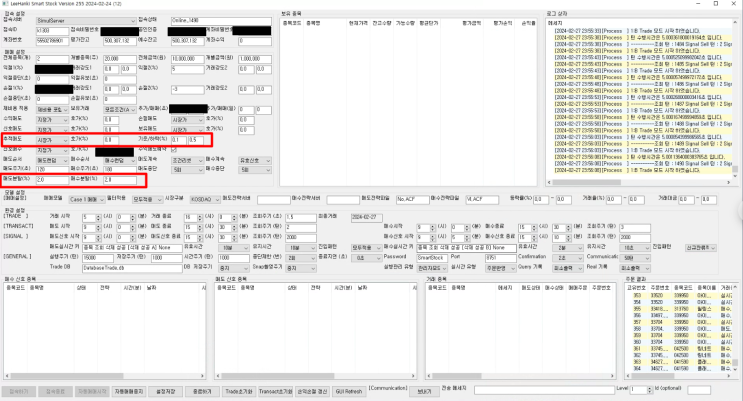Open the 추적매도 시장가 dropdown
The image size is (743, 401).
[53, 140]
